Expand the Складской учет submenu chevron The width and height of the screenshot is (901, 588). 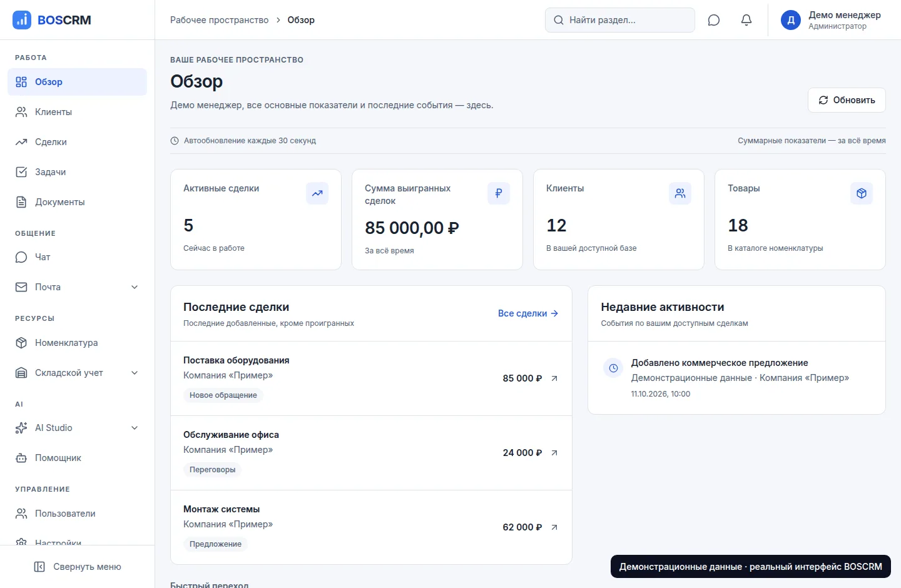[x=135, y=373]
